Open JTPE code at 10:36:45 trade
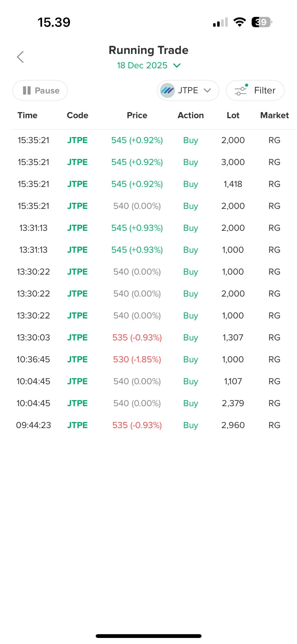 pos(77,360)
